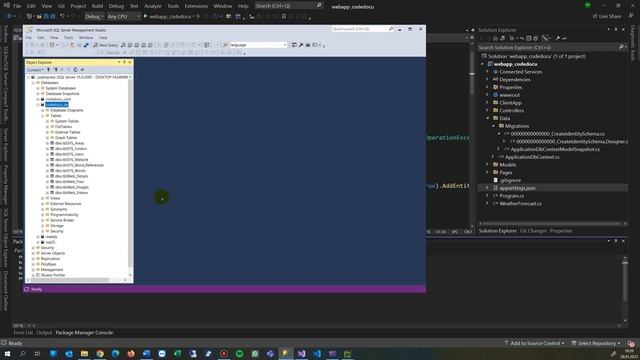The image size is (640, 360).
Task: Close the Object Explorer panel
Action: point(130,62)
